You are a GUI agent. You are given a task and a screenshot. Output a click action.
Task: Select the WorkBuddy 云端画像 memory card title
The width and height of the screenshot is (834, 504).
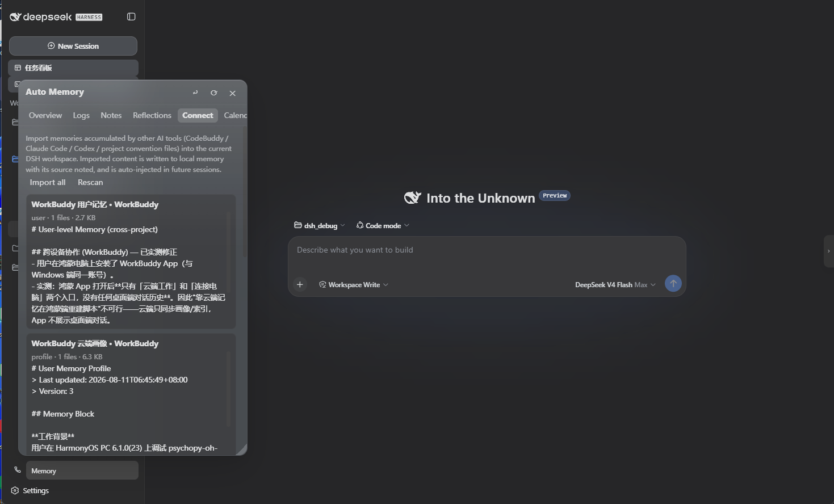tap(95, 343)
